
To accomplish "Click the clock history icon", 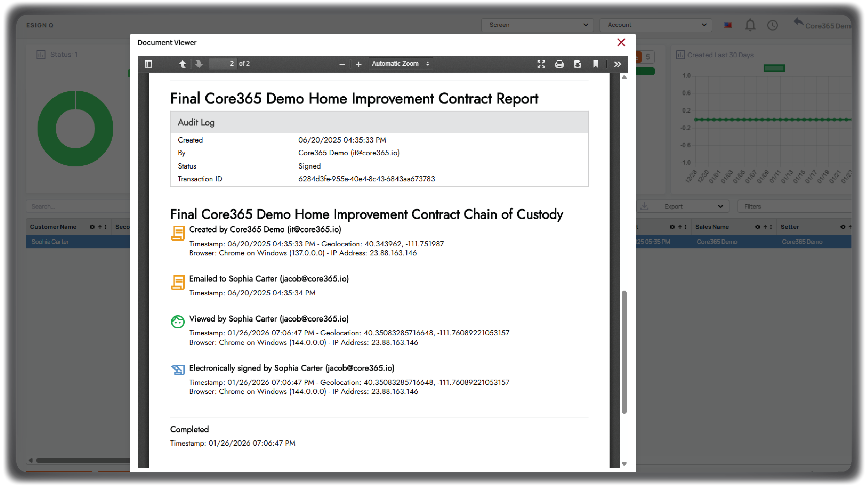I will 773,25.
